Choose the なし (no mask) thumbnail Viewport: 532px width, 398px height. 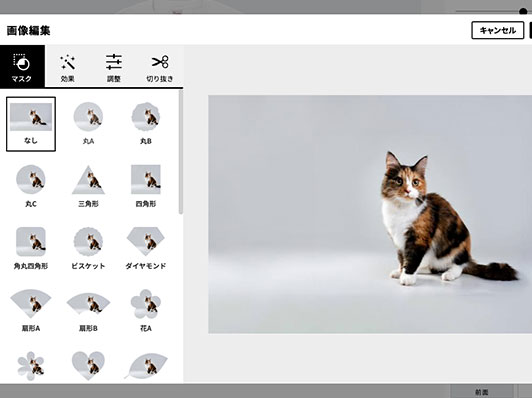(x=31, y=124)
